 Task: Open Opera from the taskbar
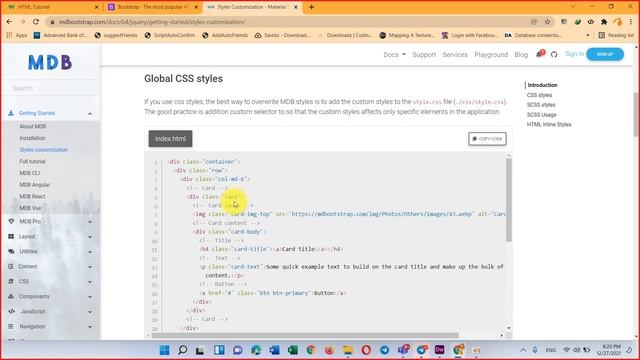pyautogui.click(x=366, y=350)
